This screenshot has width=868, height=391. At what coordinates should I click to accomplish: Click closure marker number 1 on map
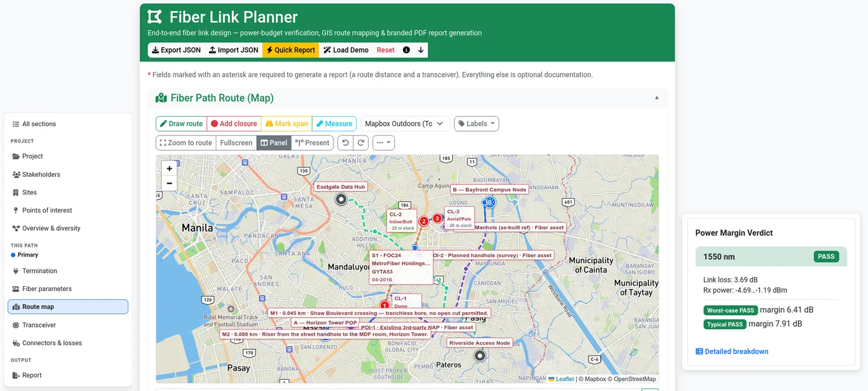(x=384, y=305)
